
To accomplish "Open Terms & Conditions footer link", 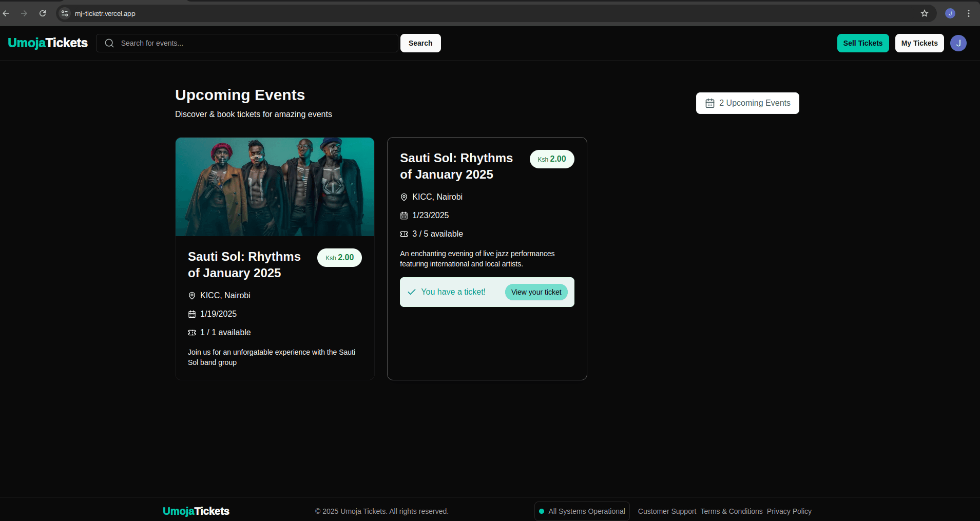I will pos(731,511).
